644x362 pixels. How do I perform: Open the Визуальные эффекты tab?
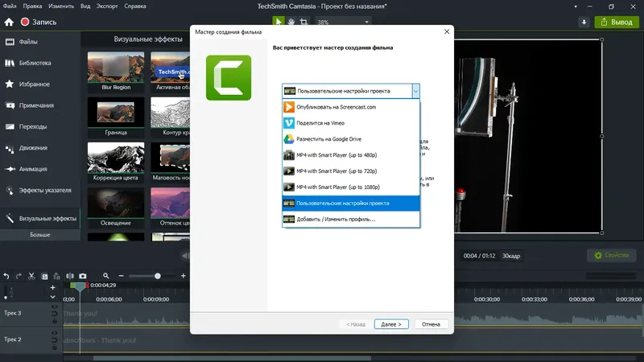click(x=39, y=218)
